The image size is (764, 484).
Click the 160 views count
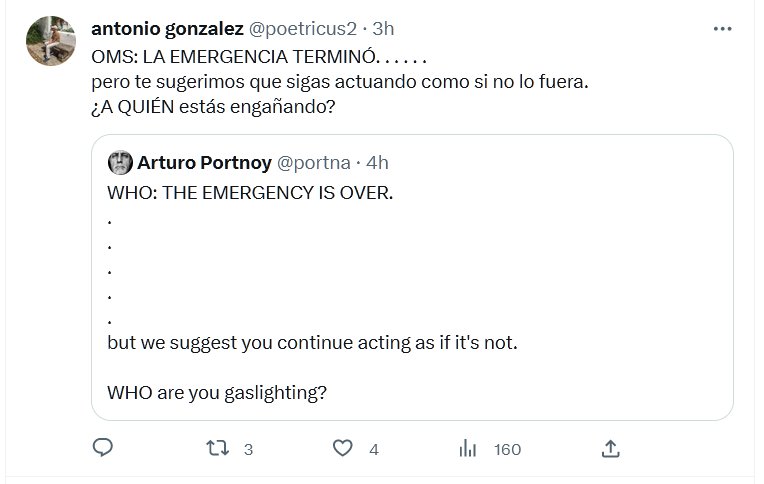[x=507, y=450]
